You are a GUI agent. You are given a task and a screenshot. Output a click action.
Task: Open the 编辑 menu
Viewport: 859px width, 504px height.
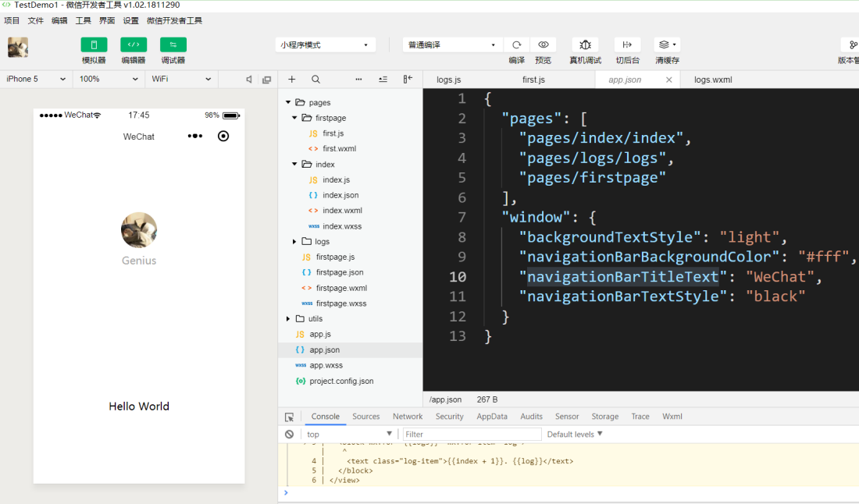coord(59,21)
